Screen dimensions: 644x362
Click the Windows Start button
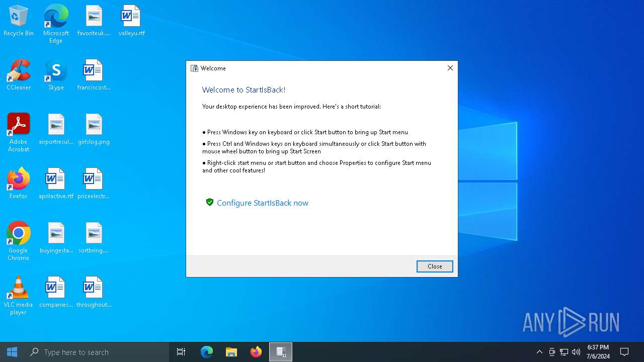[12, 352]
